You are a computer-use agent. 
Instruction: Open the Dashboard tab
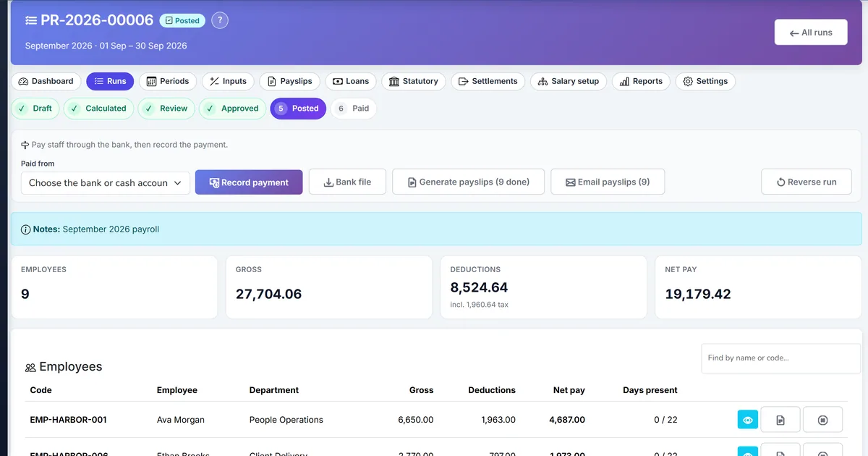click(46, 81)
